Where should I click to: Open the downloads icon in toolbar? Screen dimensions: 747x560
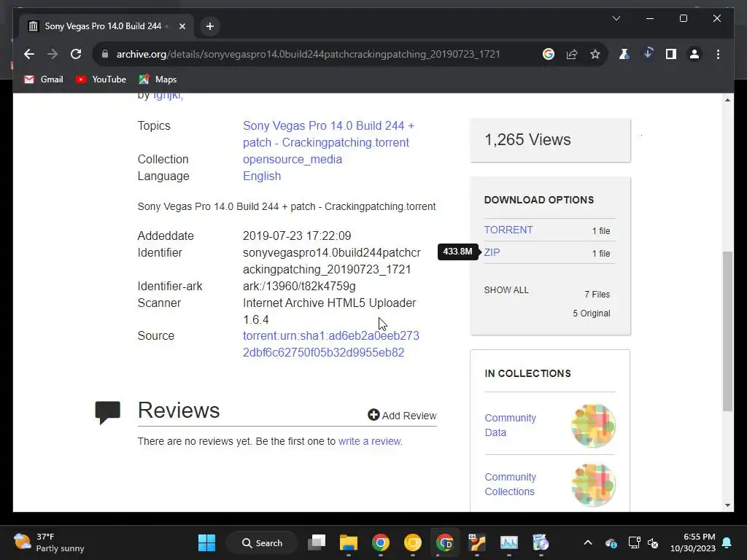648,54
